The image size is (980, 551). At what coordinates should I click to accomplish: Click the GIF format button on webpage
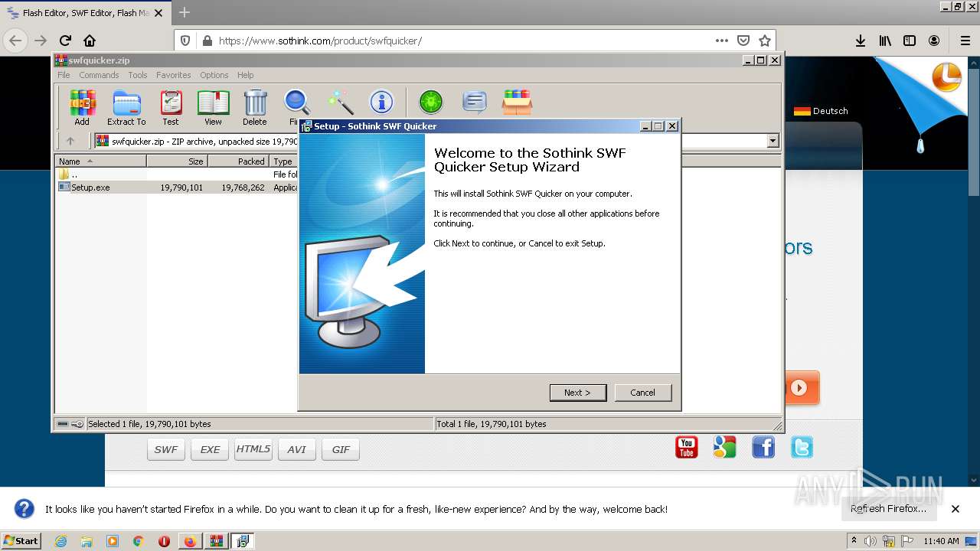pos(341,449)
